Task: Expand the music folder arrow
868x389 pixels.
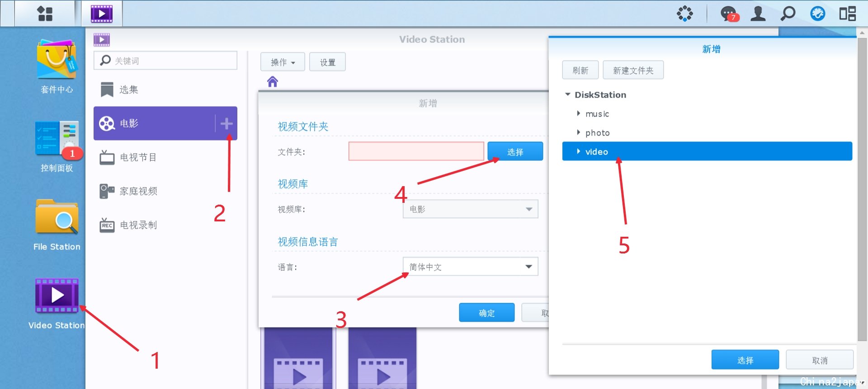Action: click(x=578, y=113)
